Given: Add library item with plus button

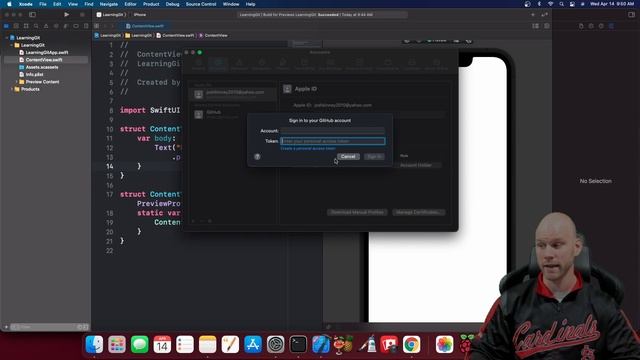Looking at the screenshot, I should [533, 15].
